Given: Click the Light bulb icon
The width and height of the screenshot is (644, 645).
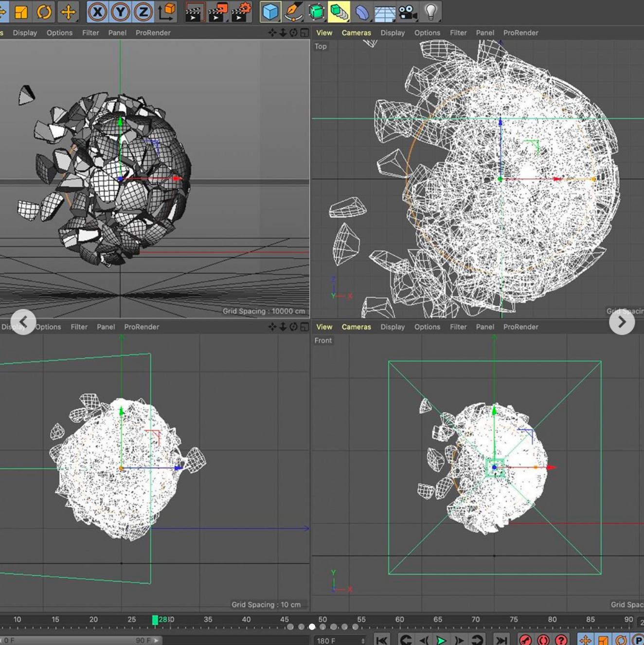Looking at the screenshot, I should [x=431, y=12].
